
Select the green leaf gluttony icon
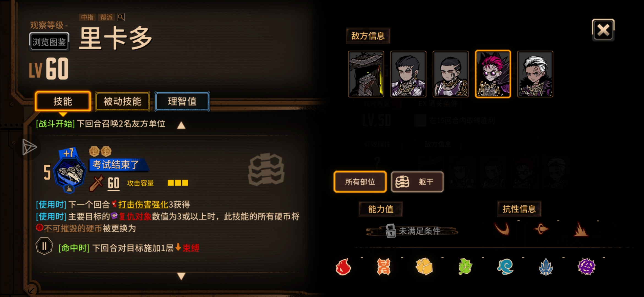(465, 267)
